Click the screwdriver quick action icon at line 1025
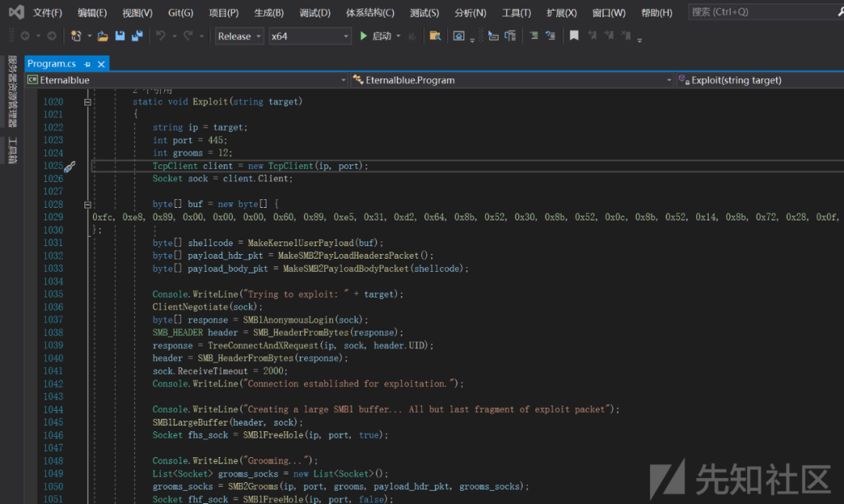This screenshot has width=844, height=504. pos(70,167)
